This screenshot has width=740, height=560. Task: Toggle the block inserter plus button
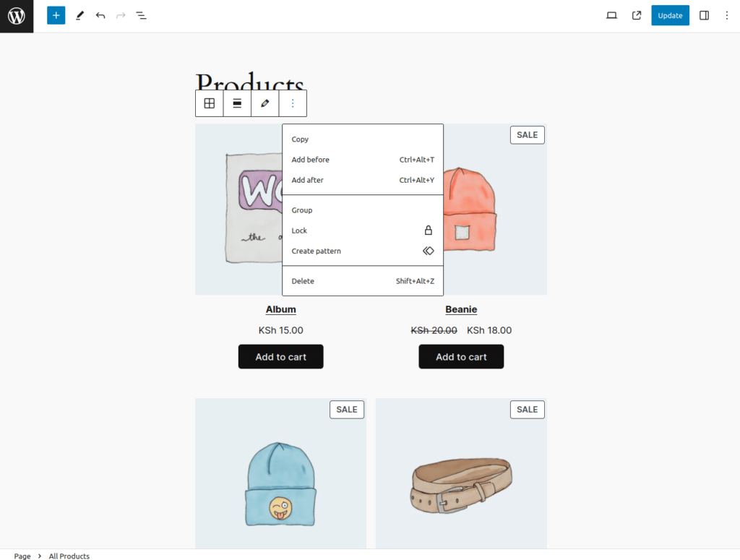(x=56, y=16)
